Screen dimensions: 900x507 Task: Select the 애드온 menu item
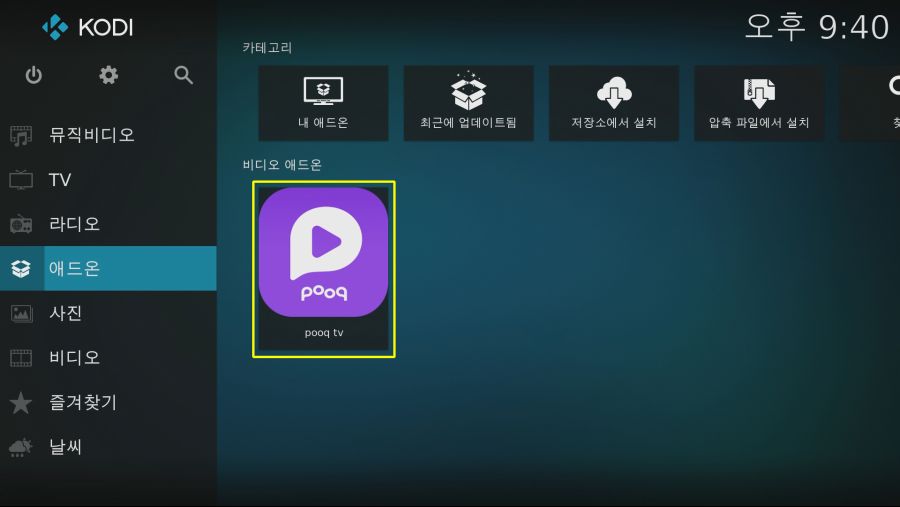108,268
